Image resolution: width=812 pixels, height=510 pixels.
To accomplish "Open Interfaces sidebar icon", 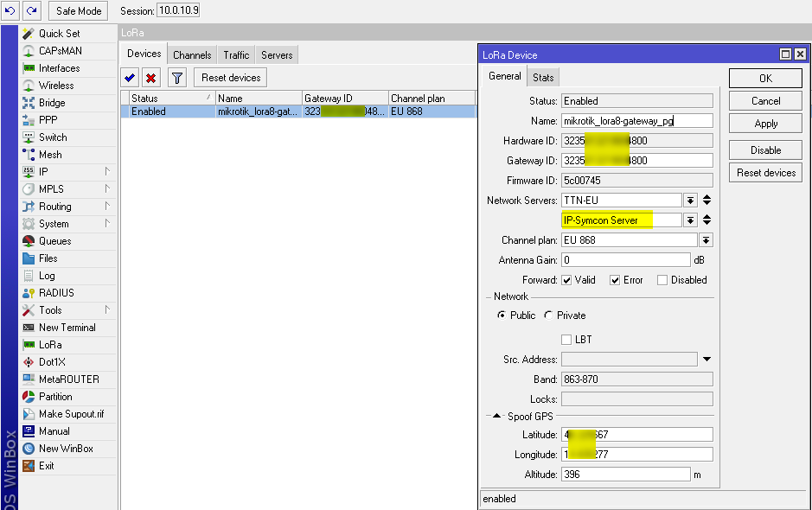I will (29, 68).
